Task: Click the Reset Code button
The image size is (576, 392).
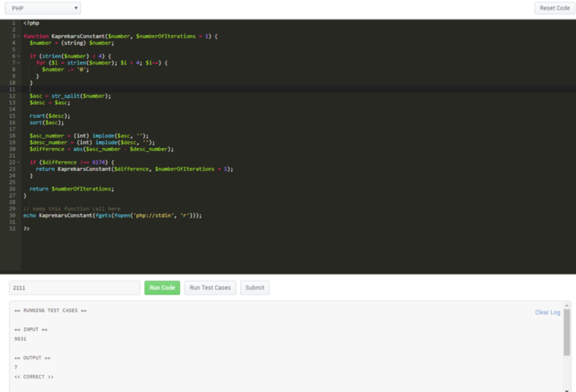Action: click(x=554, y=8)
